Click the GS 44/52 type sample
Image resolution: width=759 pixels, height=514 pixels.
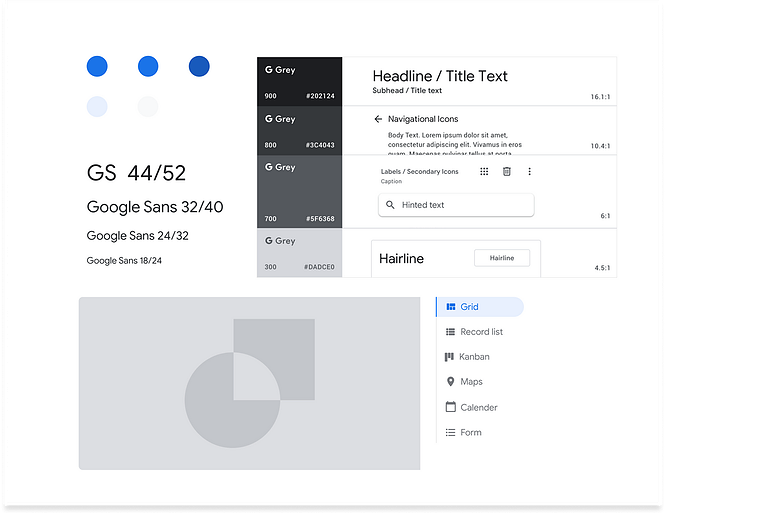coord(136,173)
